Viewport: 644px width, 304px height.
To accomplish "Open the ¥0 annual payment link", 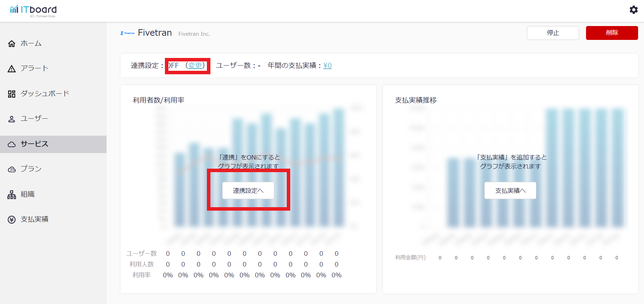I will pyautogui.click(x=327, y=66).
